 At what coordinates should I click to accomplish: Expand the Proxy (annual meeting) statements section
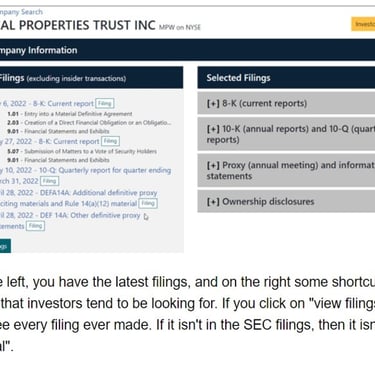click(x=286, y=170)
